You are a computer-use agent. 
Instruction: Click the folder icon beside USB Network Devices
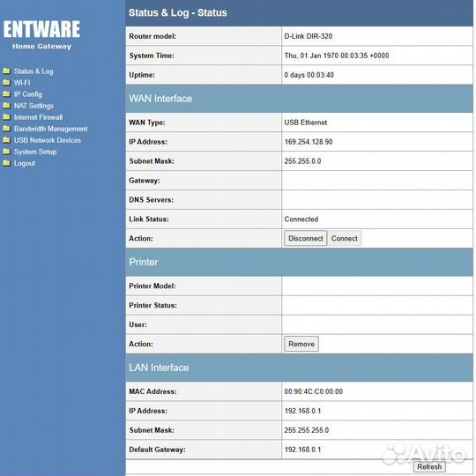6,140
